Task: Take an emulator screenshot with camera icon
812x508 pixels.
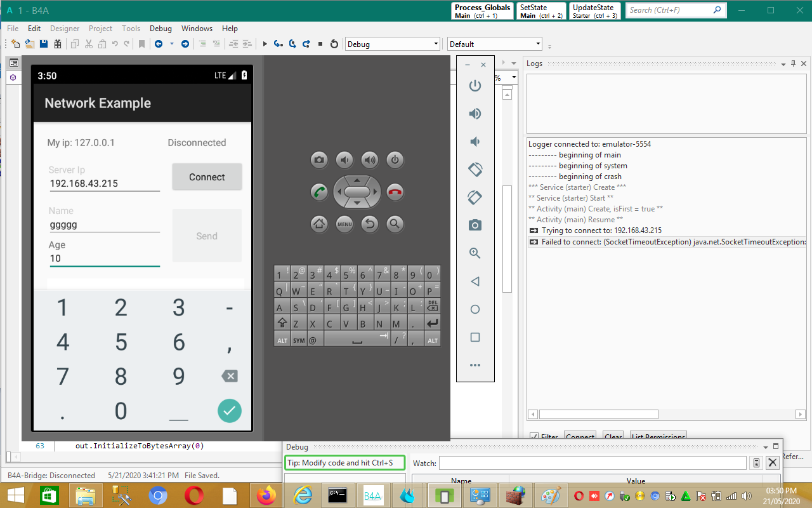Action: point(475,225)
